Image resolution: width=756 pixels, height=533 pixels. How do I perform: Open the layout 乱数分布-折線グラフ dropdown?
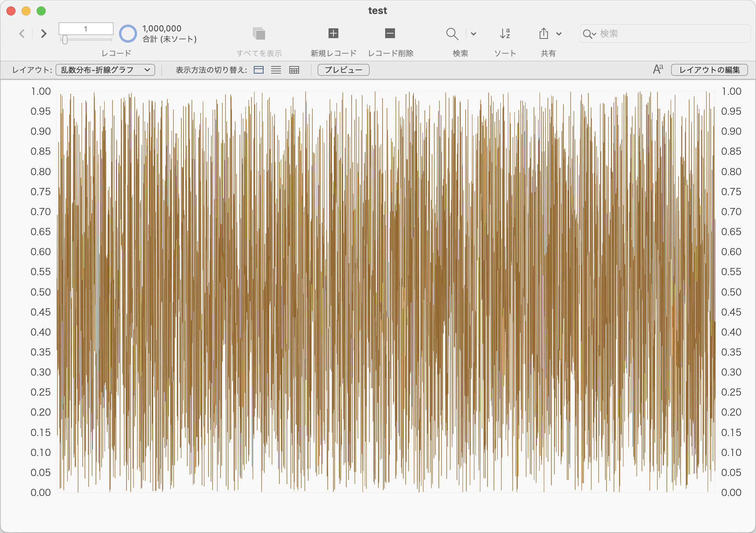coord(105,70)
